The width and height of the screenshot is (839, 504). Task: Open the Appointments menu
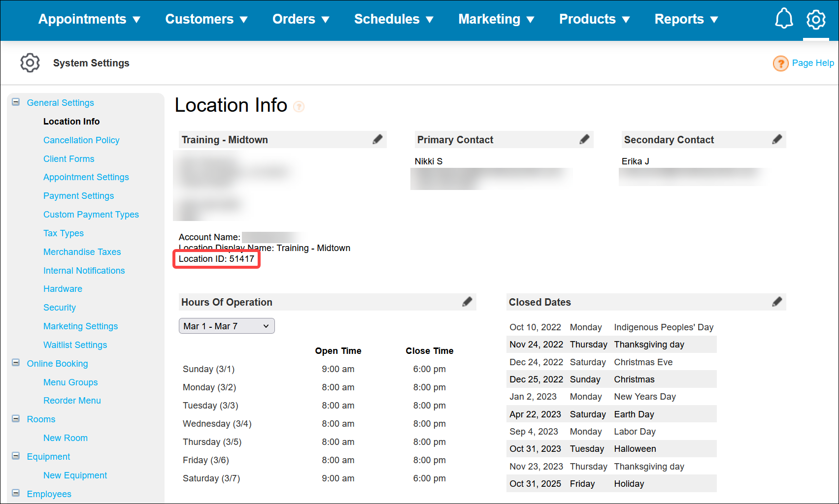pos(89,19)
